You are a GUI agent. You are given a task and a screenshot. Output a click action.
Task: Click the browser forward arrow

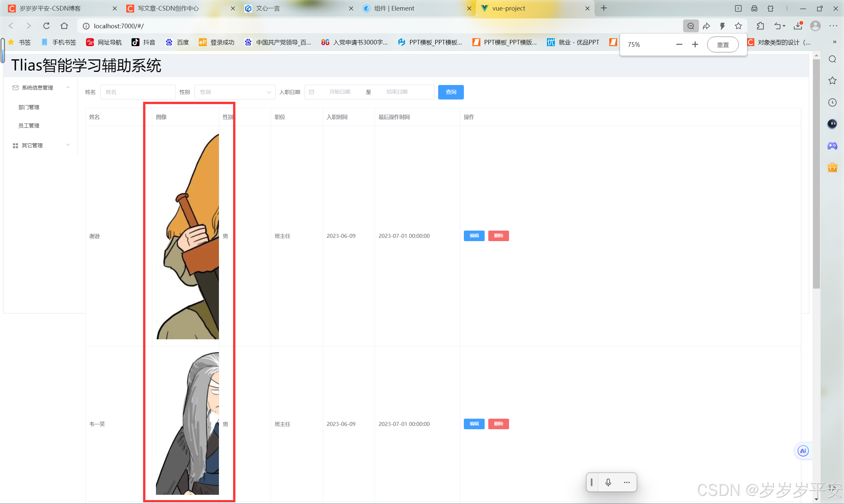tap(29, 26)
